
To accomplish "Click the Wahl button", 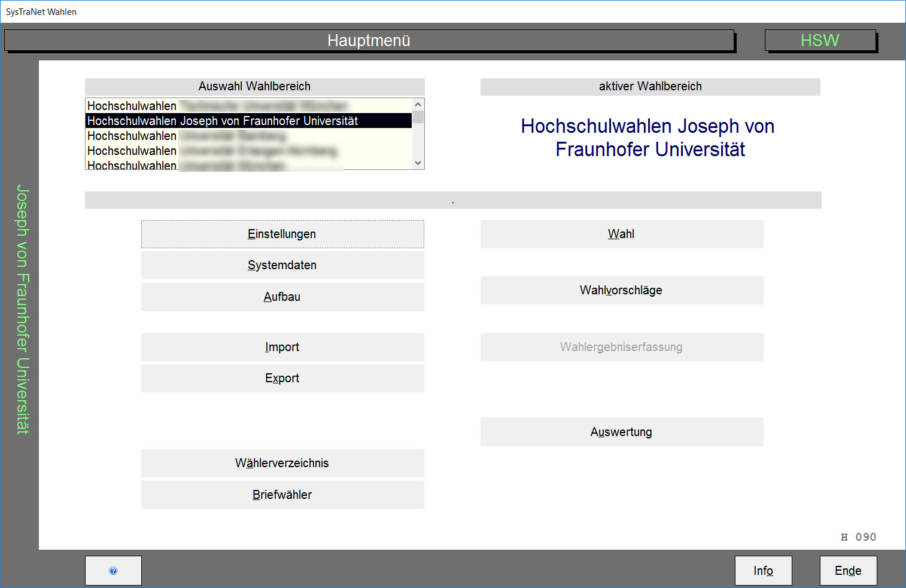I will click(622, 234).
